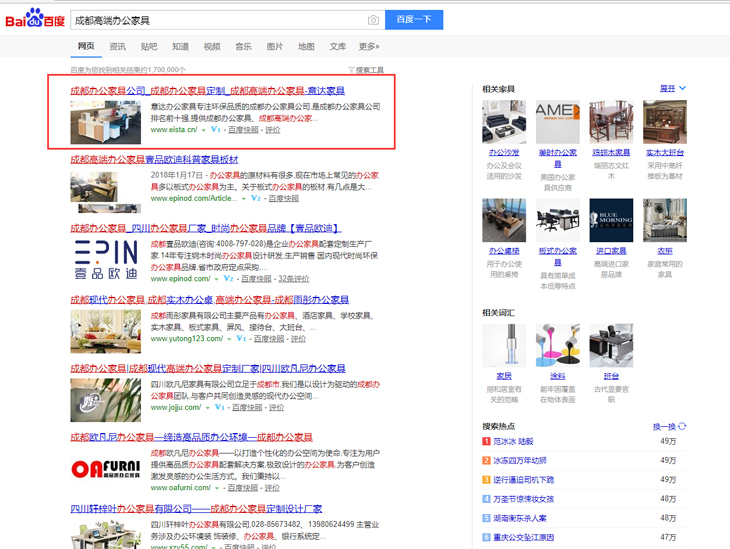
Task: Open 百度快照 for the eista.cn result
Action: click(243, 130)
